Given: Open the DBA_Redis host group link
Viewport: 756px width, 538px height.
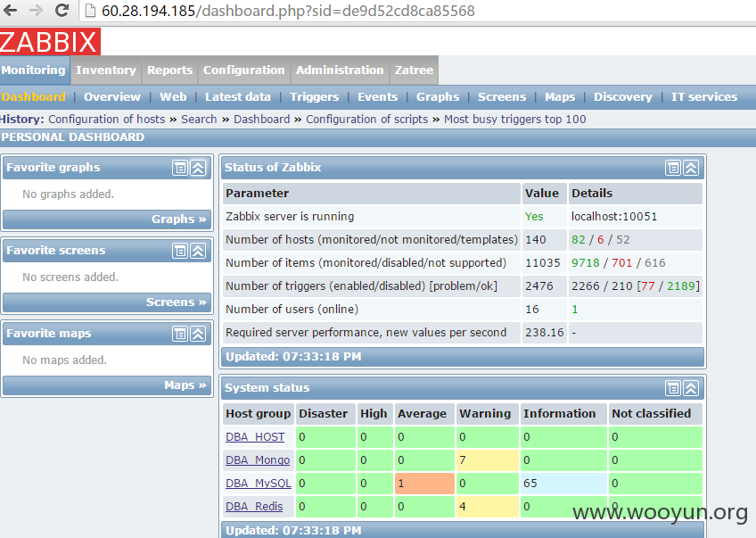Looking at the screenshot, I should pyautogui.click(x=254, y=506).
